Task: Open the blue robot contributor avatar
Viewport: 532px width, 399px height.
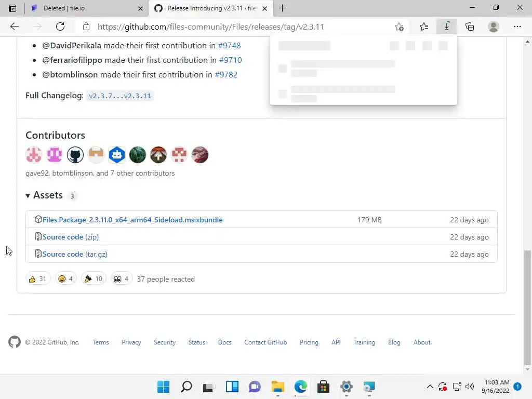Action: (x=117, y=155)
